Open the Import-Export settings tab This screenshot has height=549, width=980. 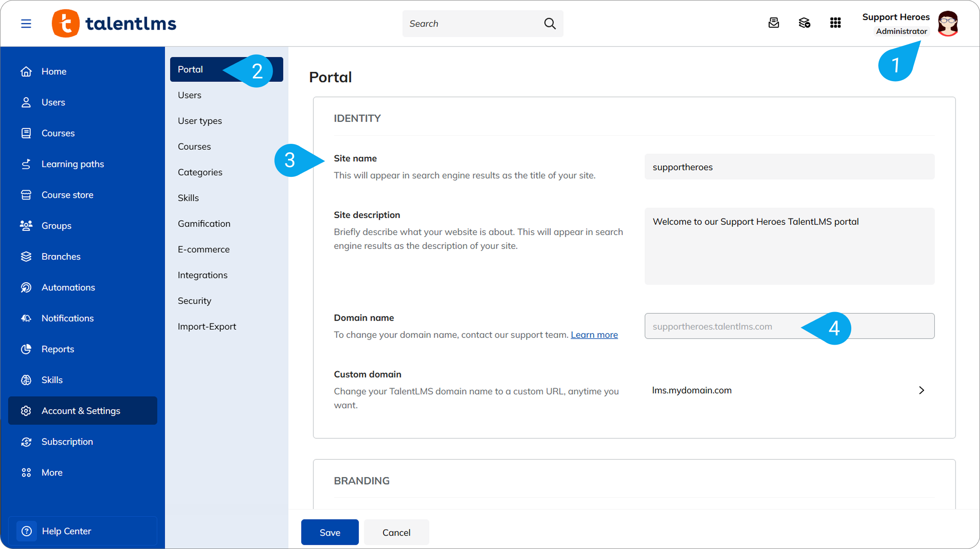tap(207, 326)
